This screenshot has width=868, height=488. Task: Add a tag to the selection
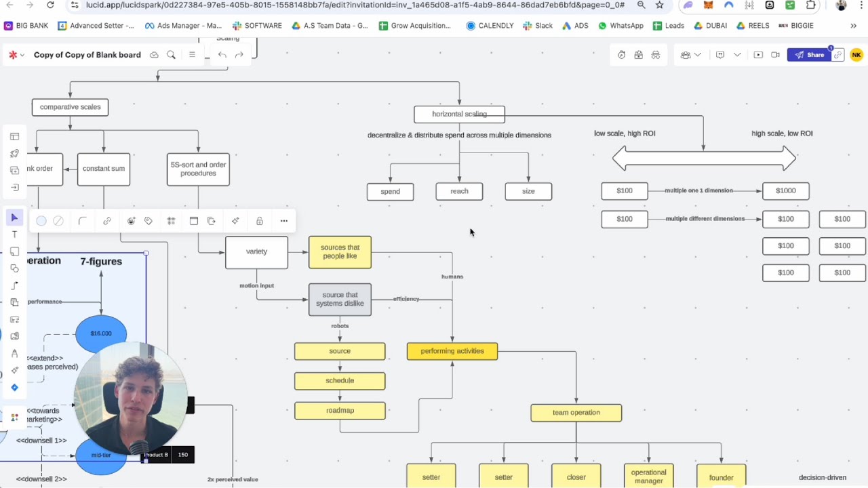(x=149, y=221)
